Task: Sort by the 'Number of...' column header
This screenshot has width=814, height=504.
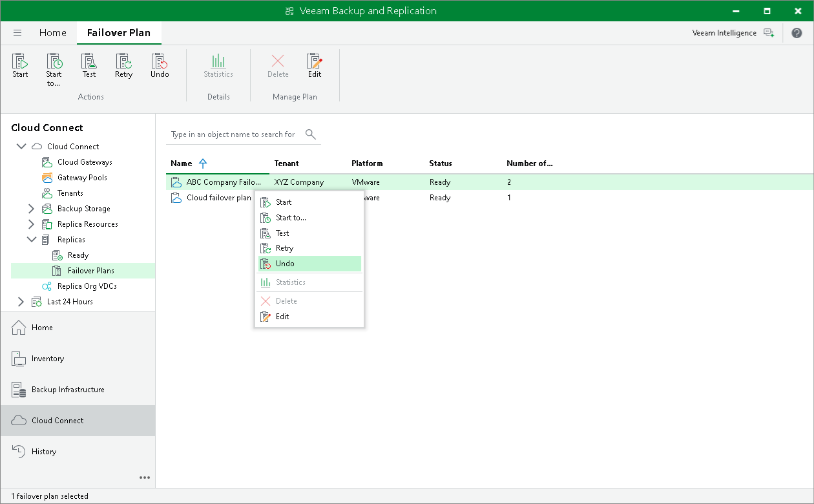Action: [530, 163]
